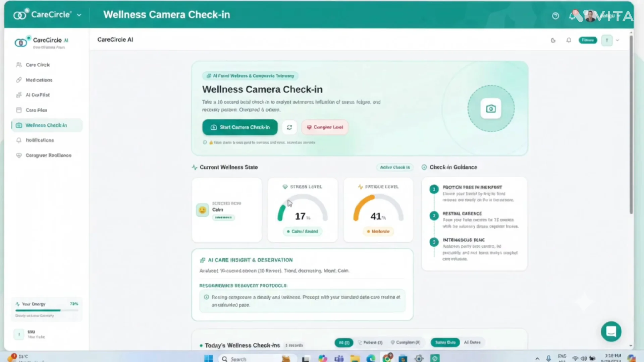Click Start Camera Check-in button

(x=240, y=127)
